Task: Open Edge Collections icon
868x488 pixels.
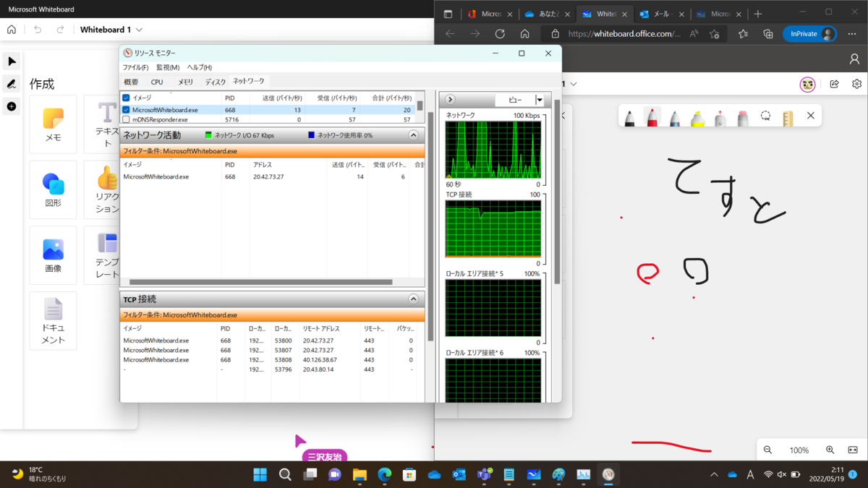Action: click(x=768, y=34)
